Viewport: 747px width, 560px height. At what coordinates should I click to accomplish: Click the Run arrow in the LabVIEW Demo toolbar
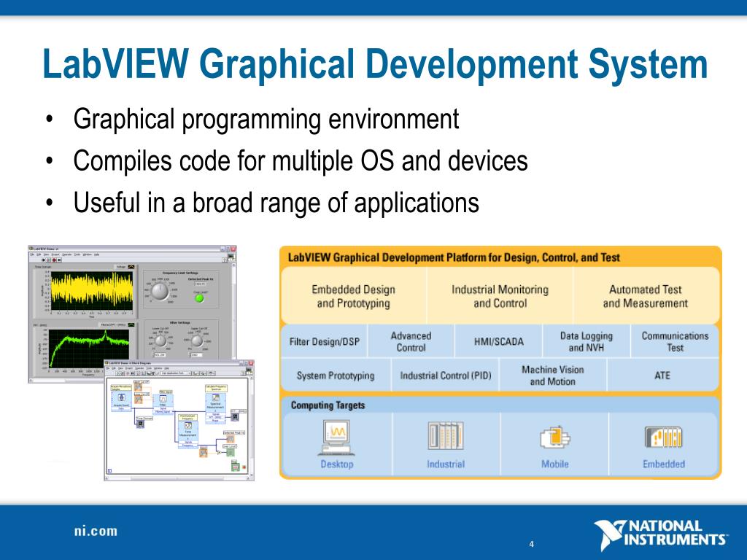pyautogui.click(x=43, y=260)
